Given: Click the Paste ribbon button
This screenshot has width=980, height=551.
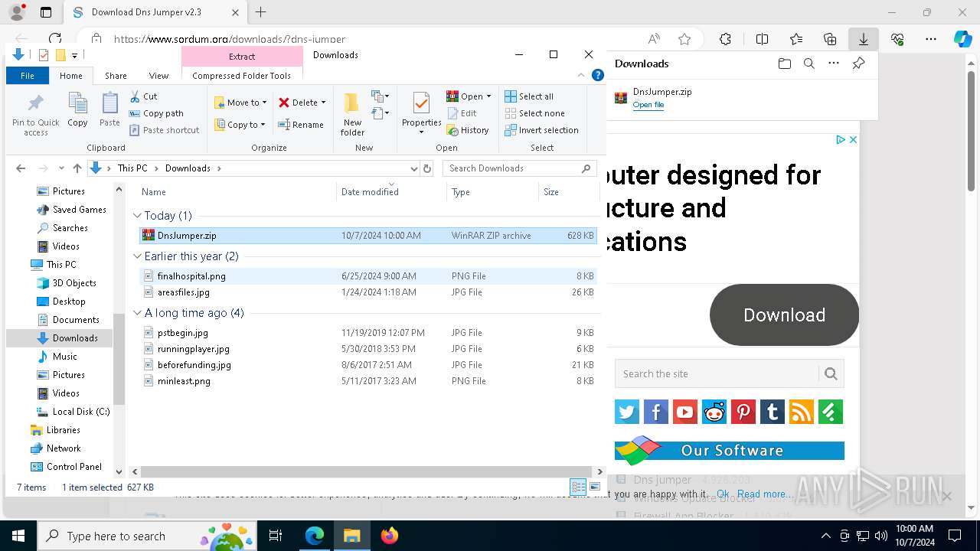Looking at the screenshot, I should pyautogui.click(x=109, y=109).
